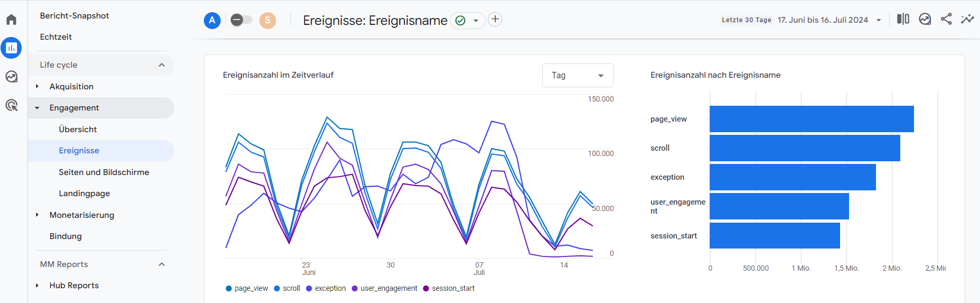Expand the Hub Reports arrow
The width and height of the screenshot is (980, 303).
(x=37, y=286)
